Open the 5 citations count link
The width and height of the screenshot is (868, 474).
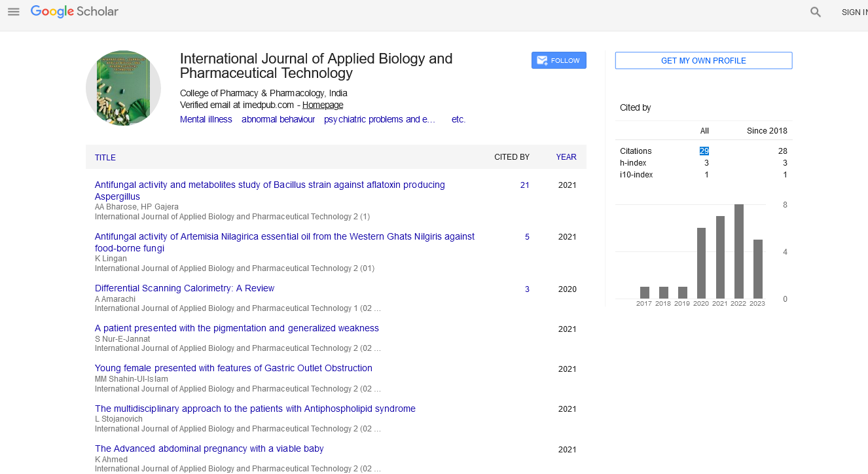527,237
